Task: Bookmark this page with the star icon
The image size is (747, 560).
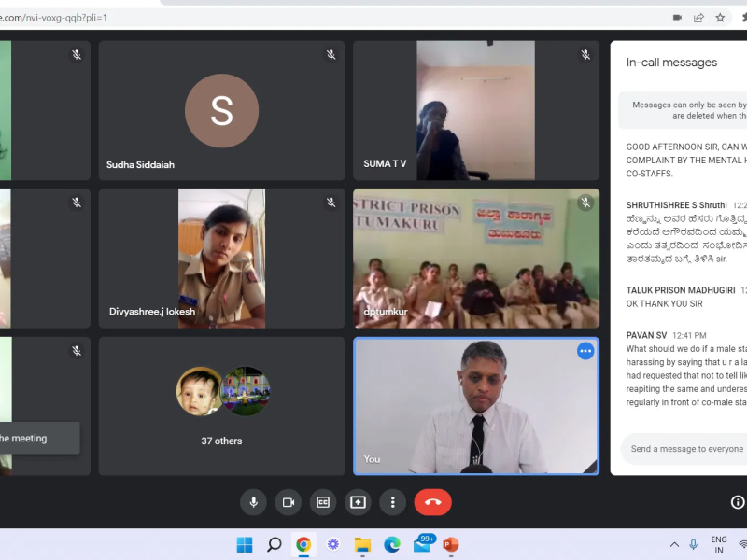Action: coord(720,18)
